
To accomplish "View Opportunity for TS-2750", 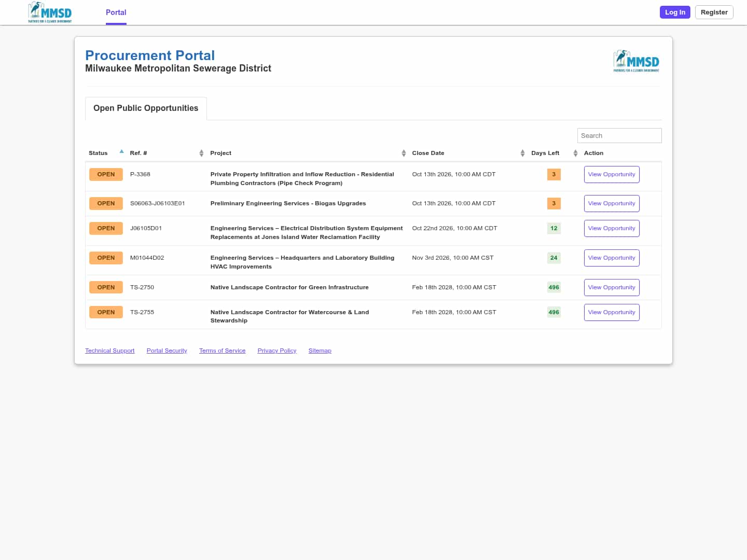I will 612,288.
